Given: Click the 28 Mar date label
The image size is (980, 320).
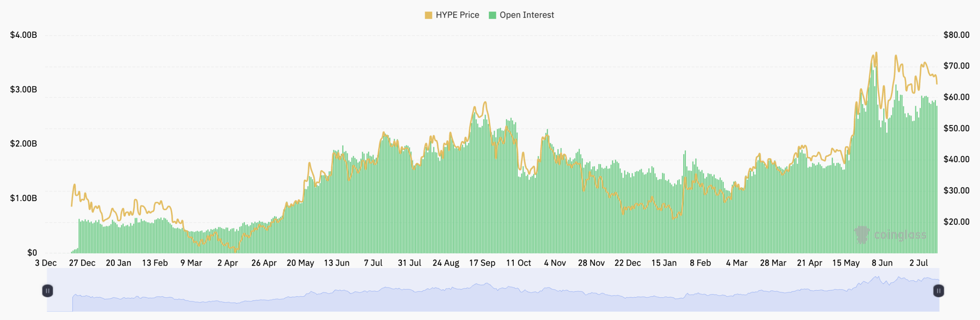Looking at the screenshot, I should 773,263.
